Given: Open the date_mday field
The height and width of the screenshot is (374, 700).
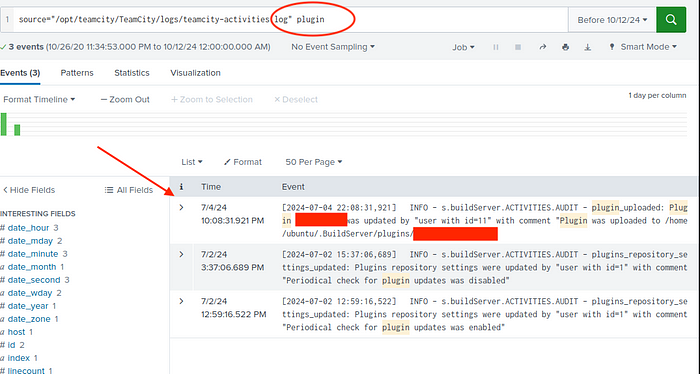Looking at the screenshot, I should pos(30,241).
